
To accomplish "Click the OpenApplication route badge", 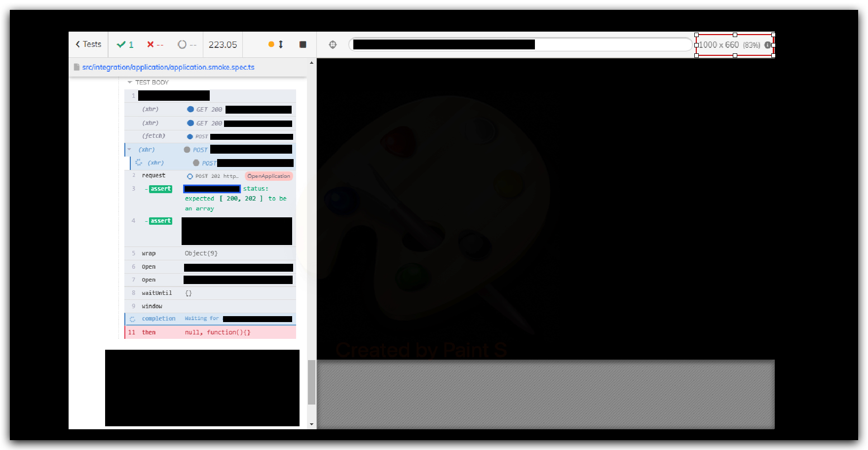I will click(268, 176).
